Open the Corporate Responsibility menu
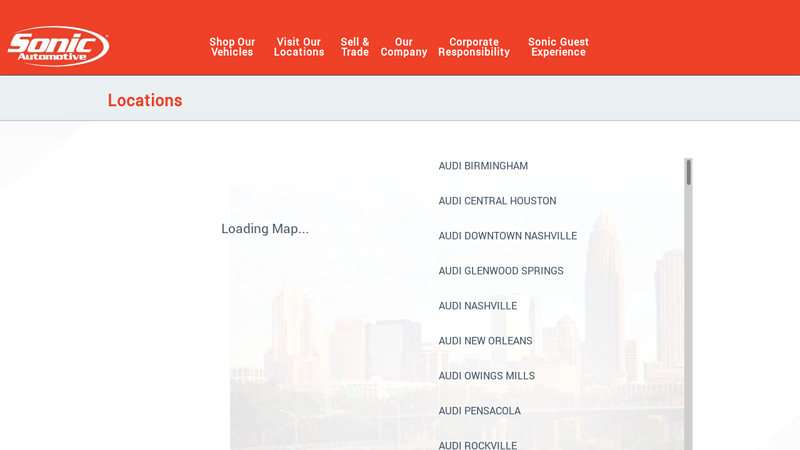Viewport: 800px width, 450px height. [x=474, y=47]
